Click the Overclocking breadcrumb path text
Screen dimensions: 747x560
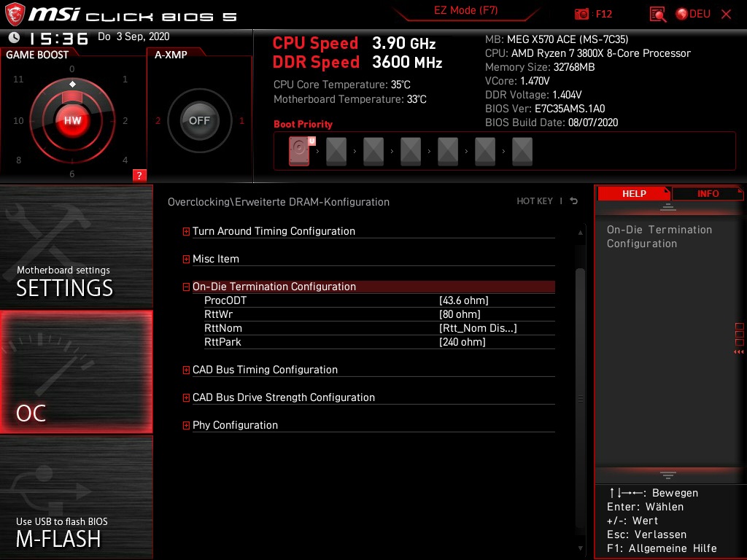[x=279, y=202]
